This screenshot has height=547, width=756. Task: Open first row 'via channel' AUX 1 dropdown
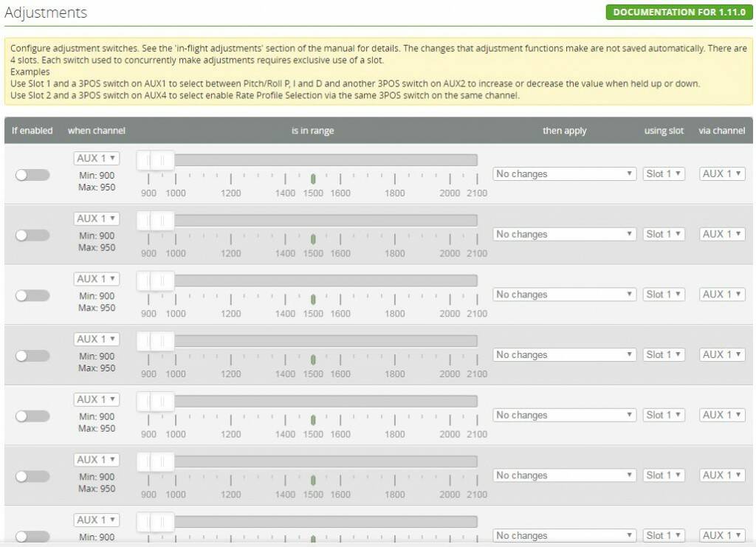pyautogui.click(x=722, y=173)
